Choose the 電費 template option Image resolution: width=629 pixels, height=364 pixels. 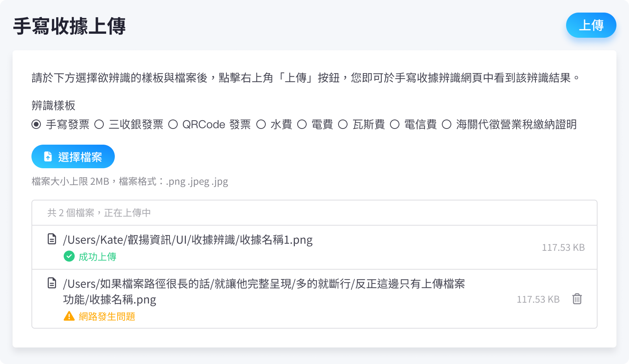[302, 125]
